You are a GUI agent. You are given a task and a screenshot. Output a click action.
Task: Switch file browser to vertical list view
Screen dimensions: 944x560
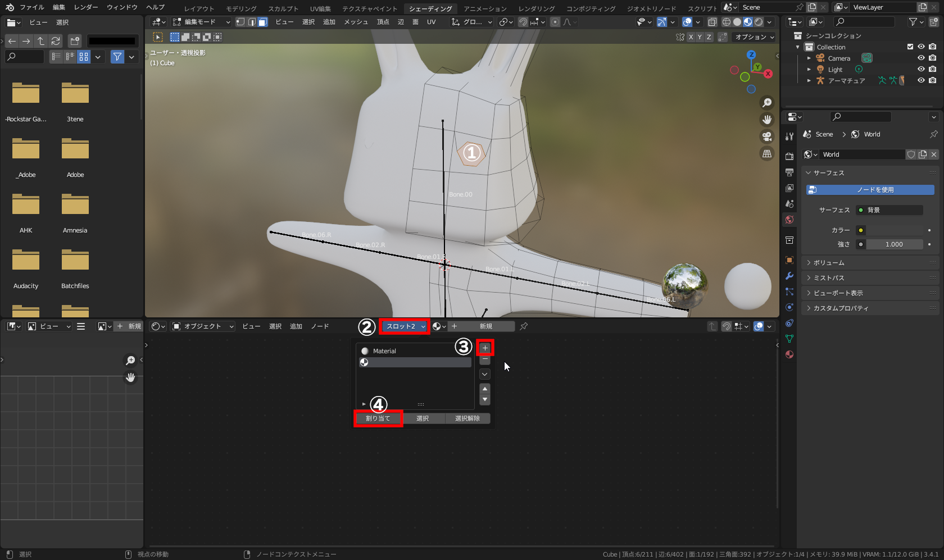click(56, 57)
